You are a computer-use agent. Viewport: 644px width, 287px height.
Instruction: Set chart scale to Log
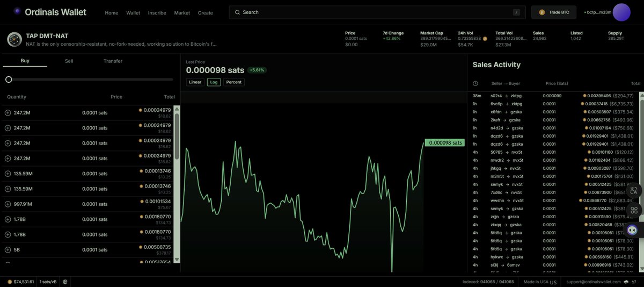click(x=214, y=82)
